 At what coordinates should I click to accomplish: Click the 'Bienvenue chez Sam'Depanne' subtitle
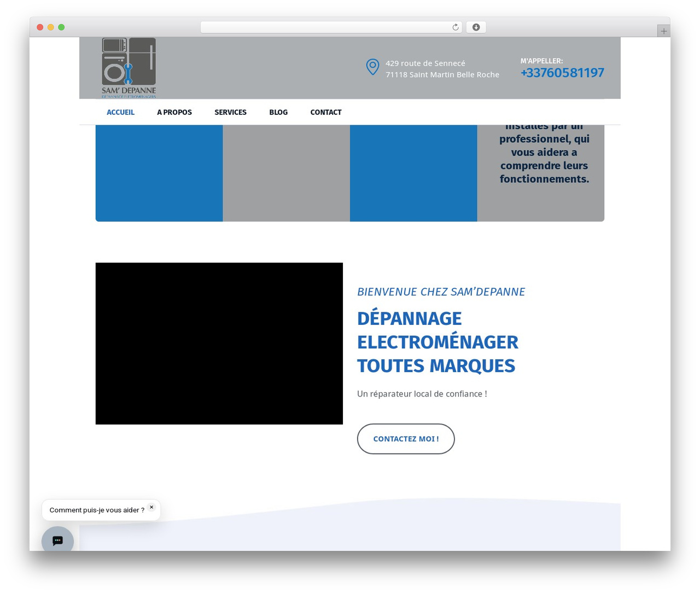tap(441, 292)
